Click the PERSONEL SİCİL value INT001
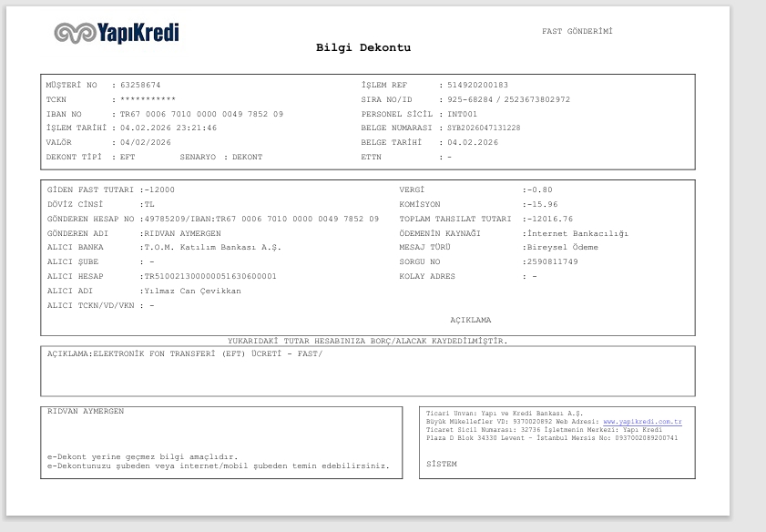 [462, 114]
